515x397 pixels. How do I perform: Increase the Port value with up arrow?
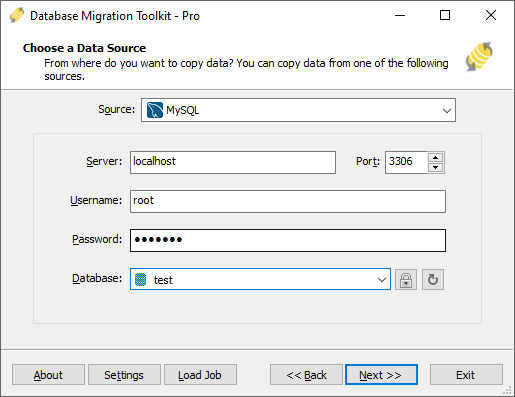[435, 157]
